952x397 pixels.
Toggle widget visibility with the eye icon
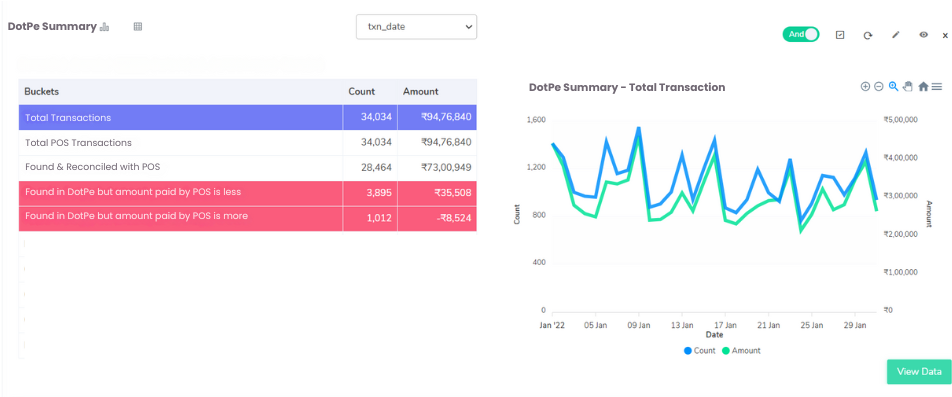(x=923, y=35)
